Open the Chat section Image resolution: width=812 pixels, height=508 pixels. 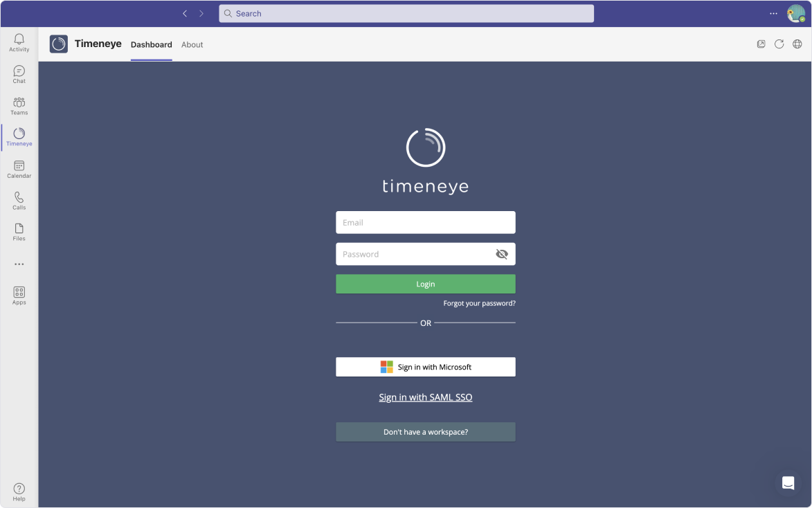(x=19, y=74)
